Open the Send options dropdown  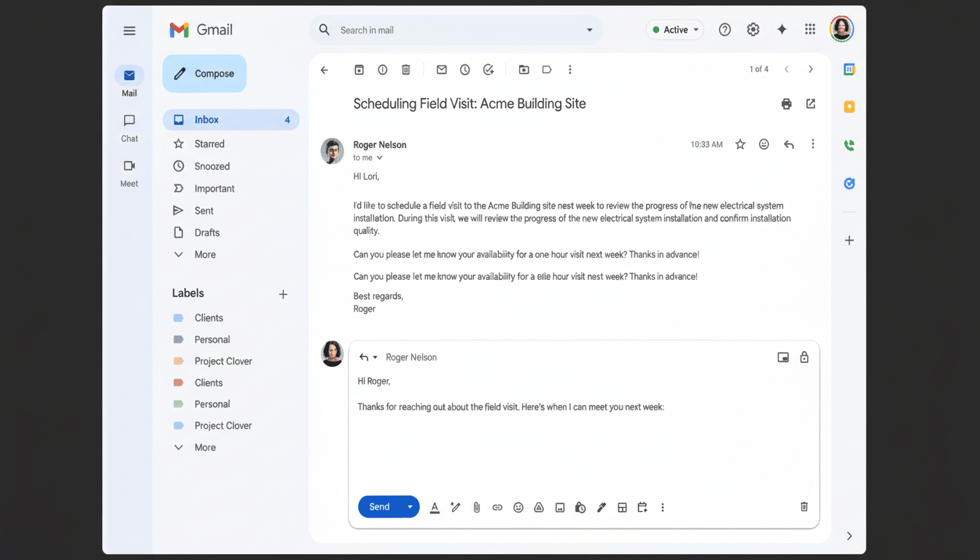pos(410,507)
